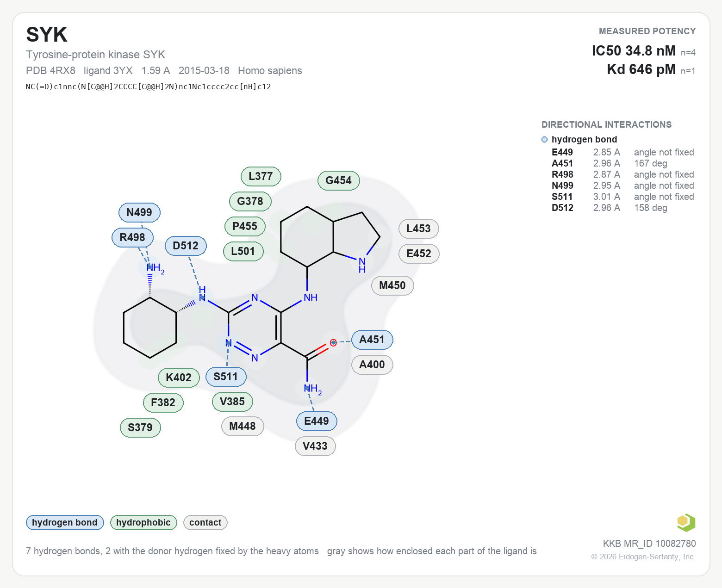Click the SYK title heading
Image resolution: width=722 pixels, height=588 pixels.
tap(47, 35)
